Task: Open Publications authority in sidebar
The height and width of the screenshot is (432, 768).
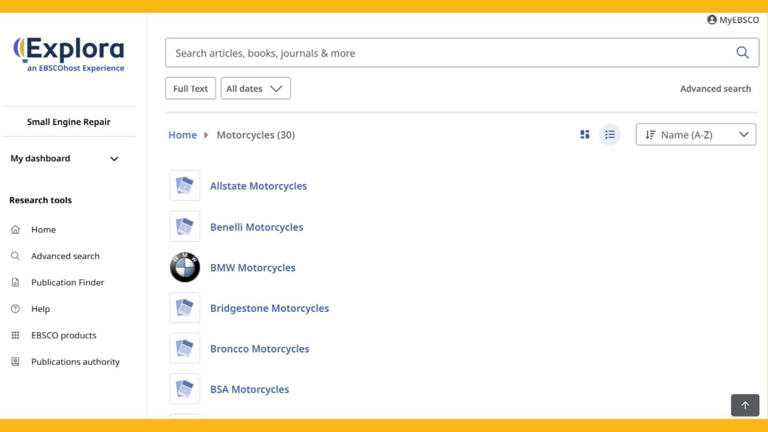Action: point(75,361)
